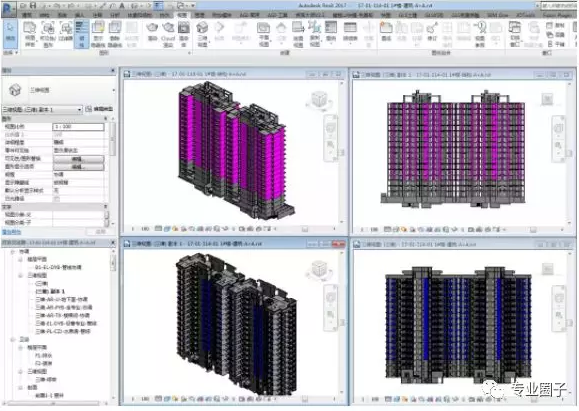Collapse the first 3D Views node in Project Browser
The width and height of the screenshot is (579, 411).
point(21,275)
